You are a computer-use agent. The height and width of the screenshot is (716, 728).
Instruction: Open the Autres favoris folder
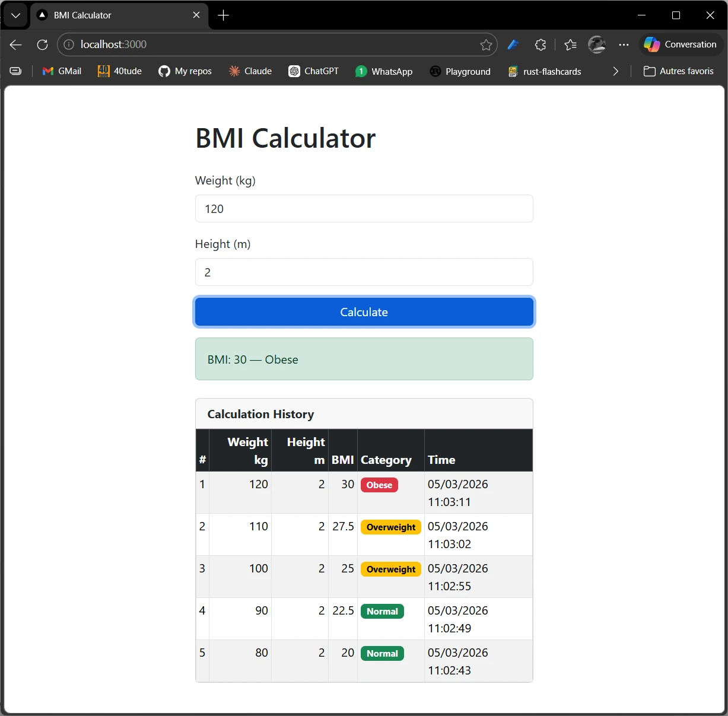click(679, 71)
